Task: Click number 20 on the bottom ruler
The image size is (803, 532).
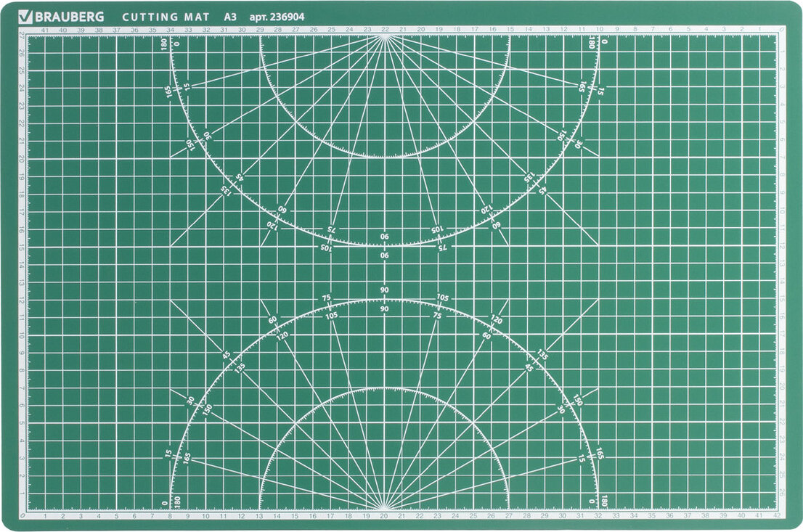Action: (383, 516)
